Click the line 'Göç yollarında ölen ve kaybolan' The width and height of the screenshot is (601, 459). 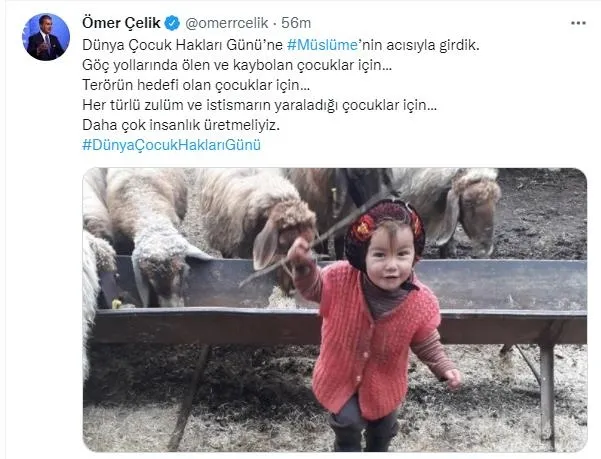pyautogui.click(x=237, y=65)
